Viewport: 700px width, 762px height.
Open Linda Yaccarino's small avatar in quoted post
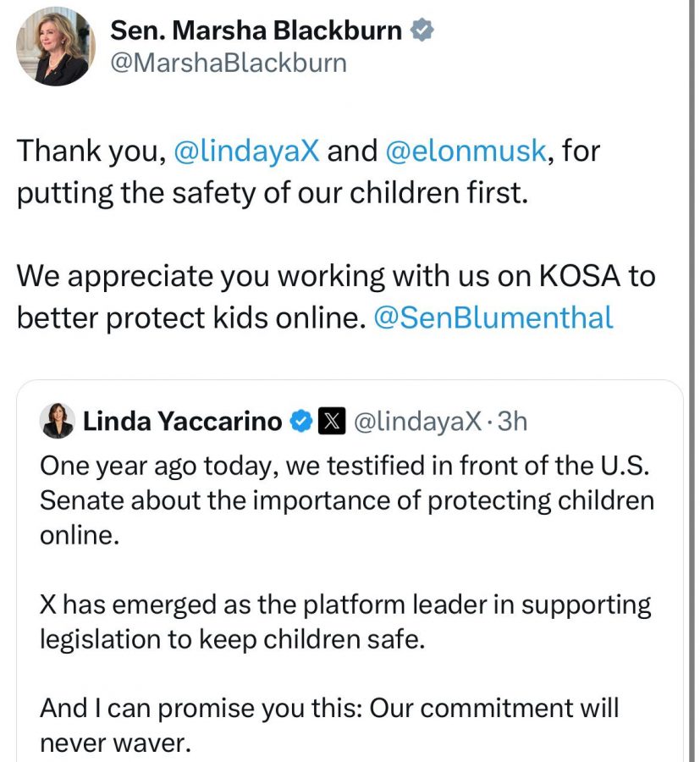point(58,421)
